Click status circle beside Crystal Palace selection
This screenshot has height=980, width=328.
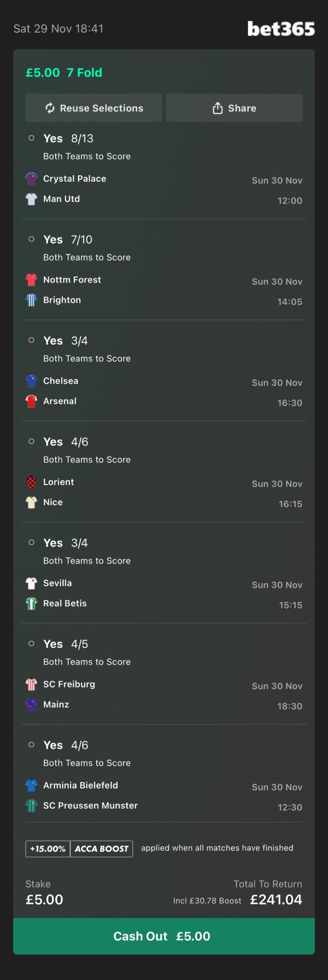coord(31,138)
